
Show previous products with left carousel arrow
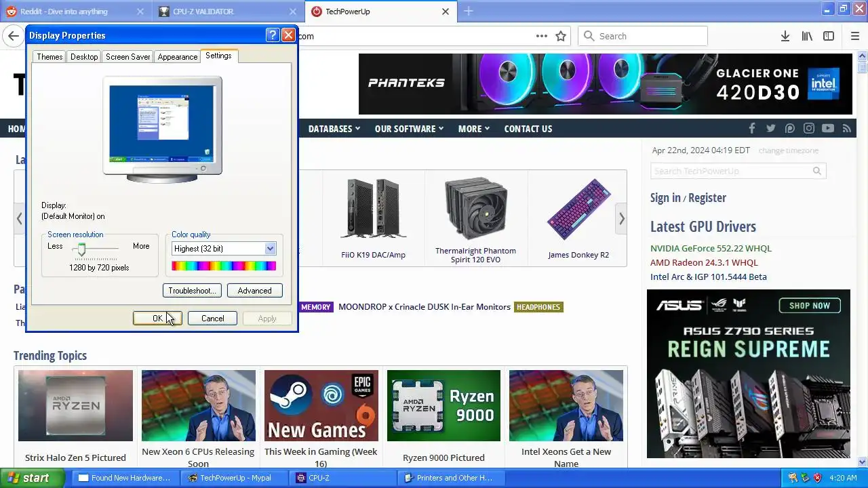pyautogui.click(x=19, y=218)
